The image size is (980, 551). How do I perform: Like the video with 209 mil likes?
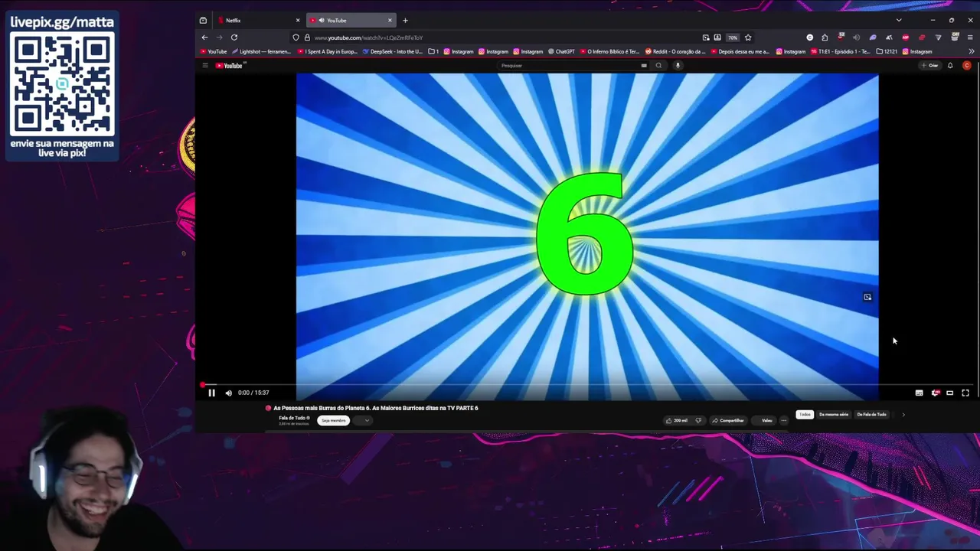point(676,420)
